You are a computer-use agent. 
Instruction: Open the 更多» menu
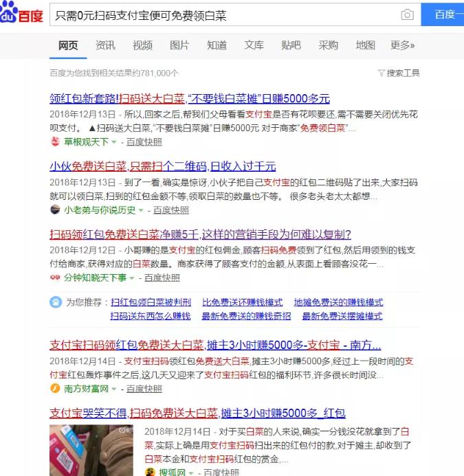point(402,45)
